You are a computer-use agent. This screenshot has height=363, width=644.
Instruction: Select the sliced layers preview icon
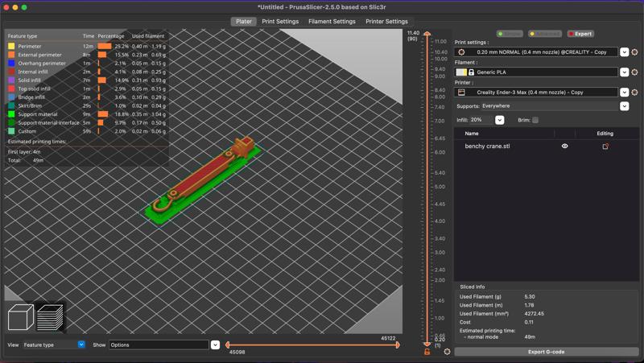tap(51, 318)
